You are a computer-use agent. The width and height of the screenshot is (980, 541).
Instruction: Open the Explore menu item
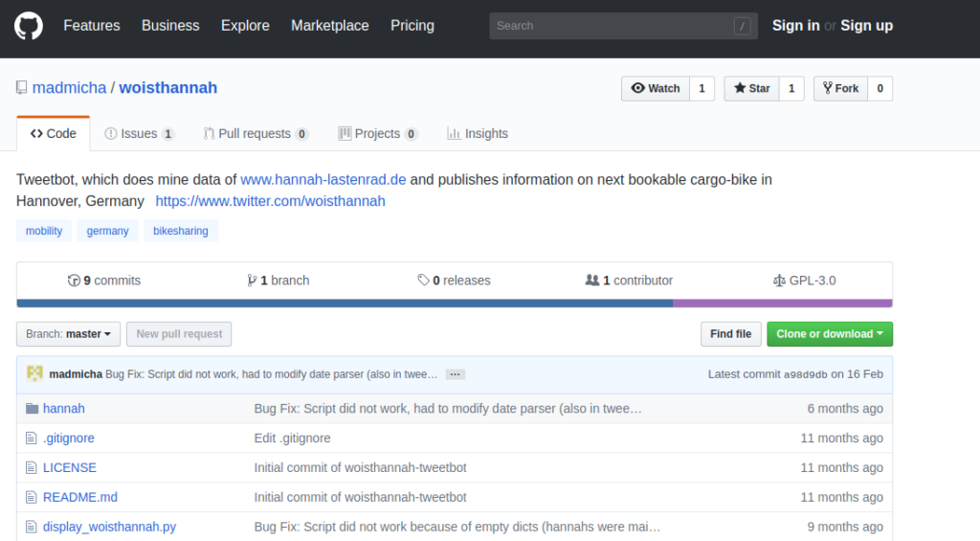245,26
